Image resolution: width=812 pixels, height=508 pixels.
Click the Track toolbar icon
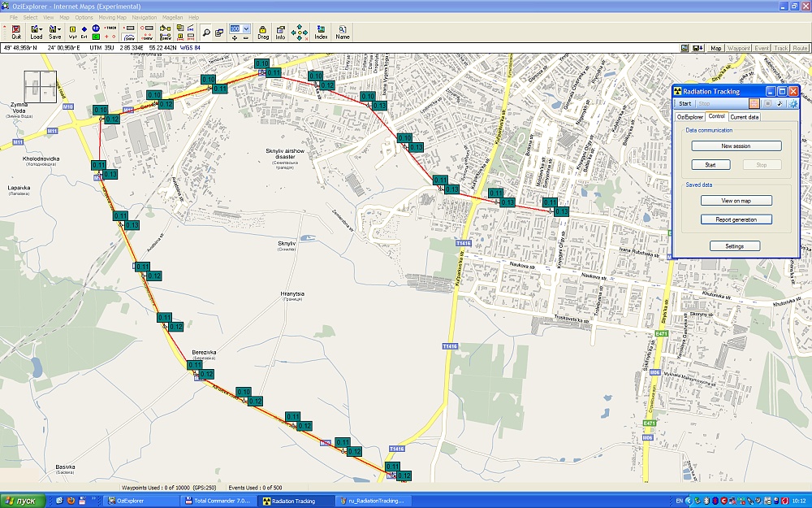[110, 28]
